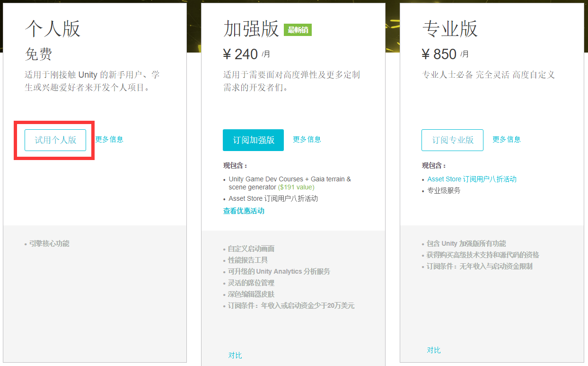Click 可升级的 Unity Analytics 分析服务 item
Screen dimensions: 588x366
(279, 272)
